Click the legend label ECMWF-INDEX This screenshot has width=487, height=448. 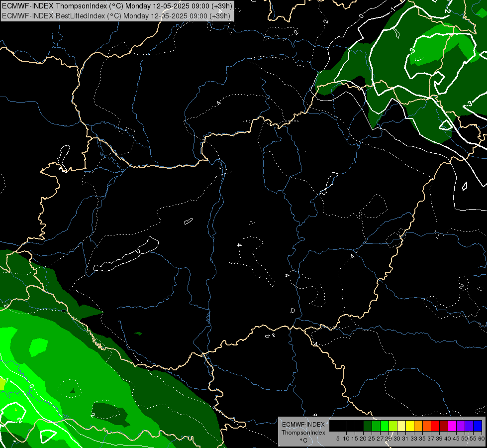[x=303, y=425]
